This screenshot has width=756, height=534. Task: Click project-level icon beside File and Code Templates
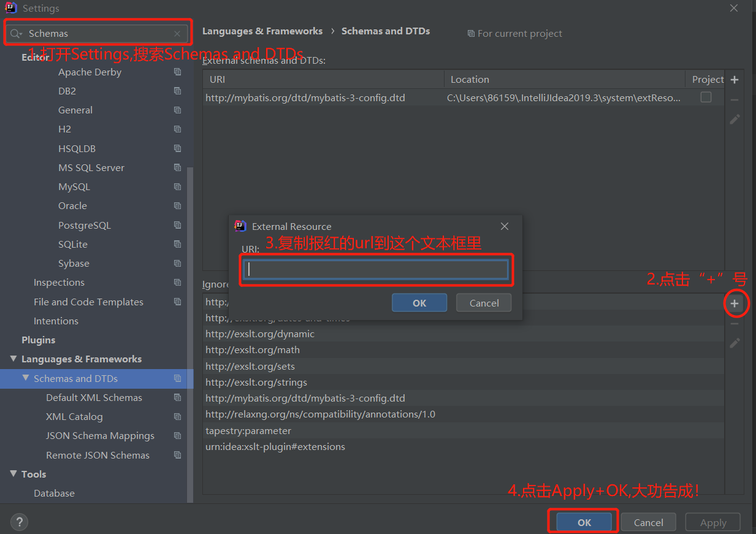(x=177, y=302)
